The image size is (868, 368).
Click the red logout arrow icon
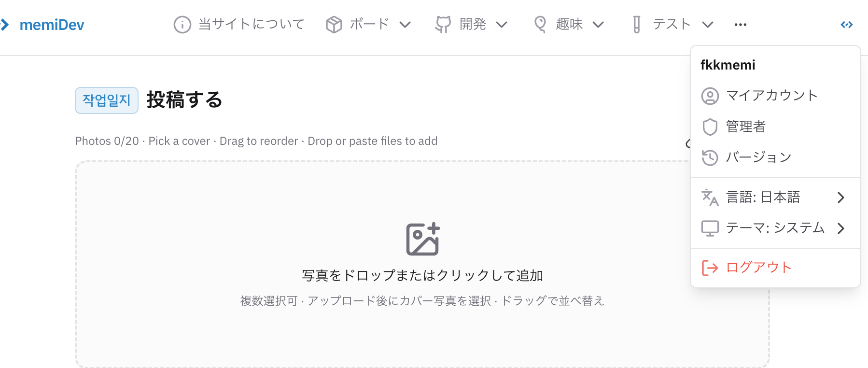coord(710,268)
